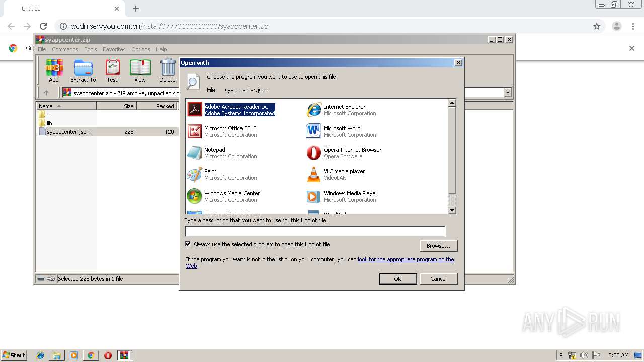Click volume icon in system tray
644x362 pixels.
[x=584, y=355]
